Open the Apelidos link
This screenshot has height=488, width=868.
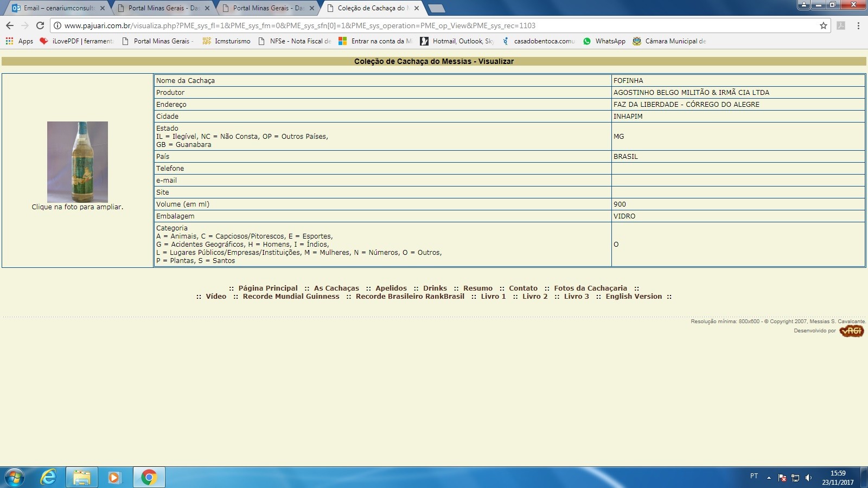click(x=391, y=288)
